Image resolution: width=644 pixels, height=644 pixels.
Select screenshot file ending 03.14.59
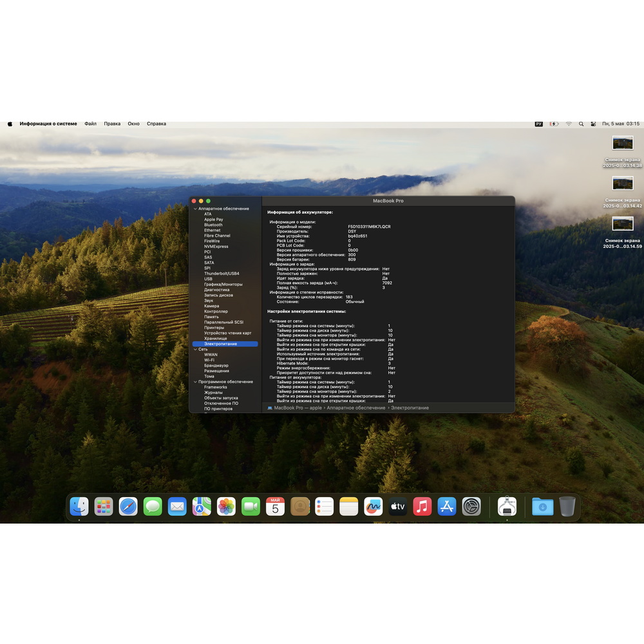point(622,232)
